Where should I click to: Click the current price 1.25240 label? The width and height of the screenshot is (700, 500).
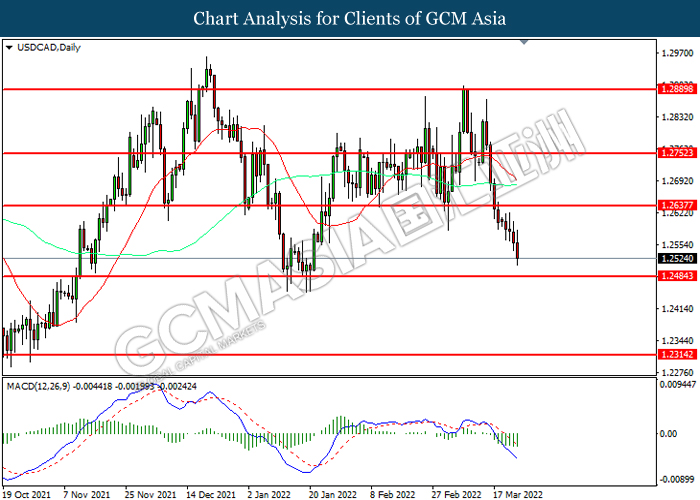tap(678, 258)
